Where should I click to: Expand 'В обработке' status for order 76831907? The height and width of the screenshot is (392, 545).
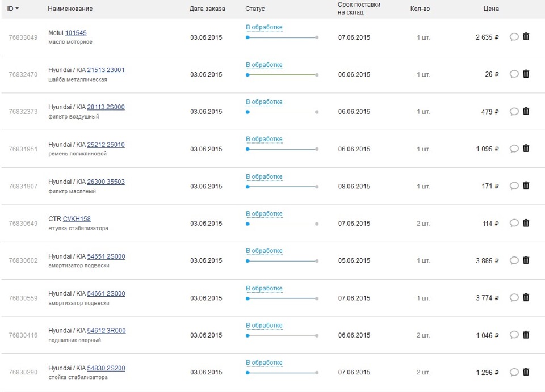click(264, 176)
